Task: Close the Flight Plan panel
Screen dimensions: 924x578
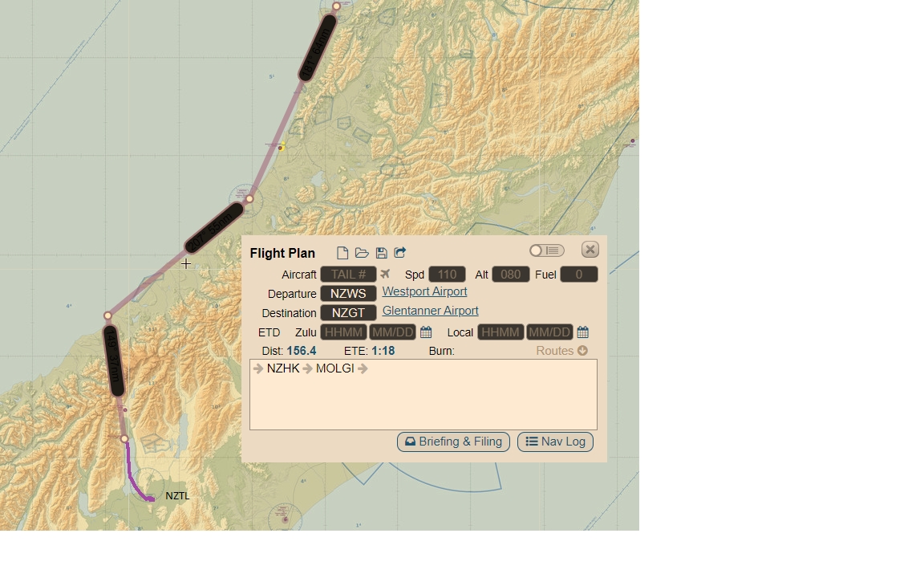Action: tap(590, 250)
